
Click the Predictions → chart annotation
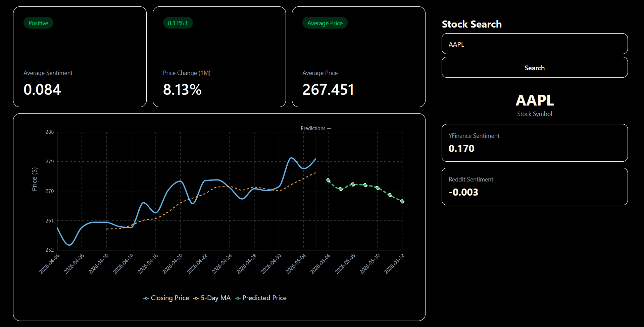point(316,128)
